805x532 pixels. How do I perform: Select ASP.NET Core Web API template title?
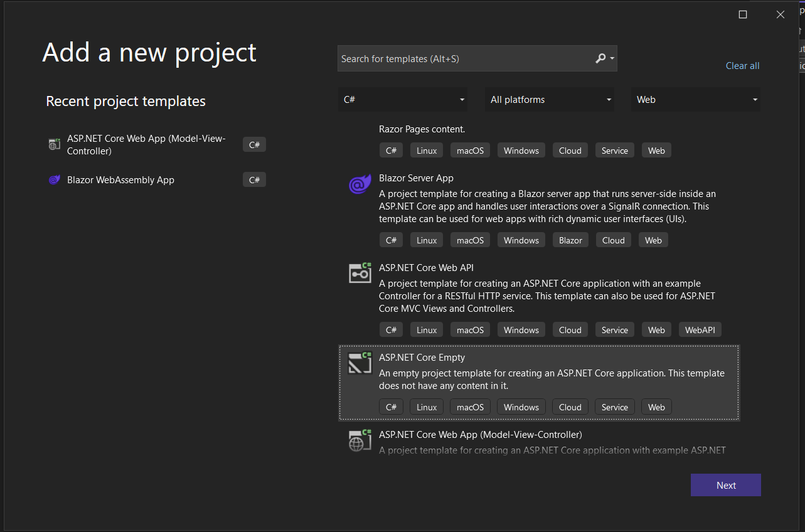(x=426, y=268)
